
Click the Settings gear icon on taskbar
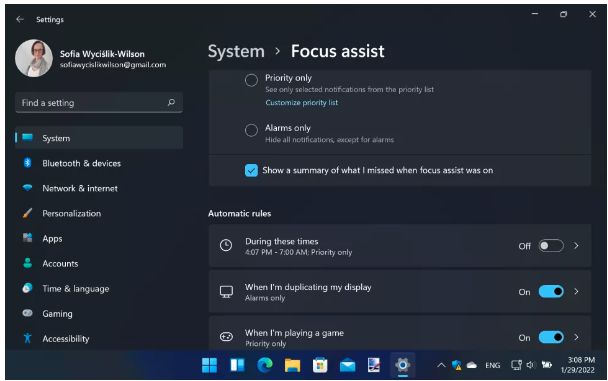402,365
